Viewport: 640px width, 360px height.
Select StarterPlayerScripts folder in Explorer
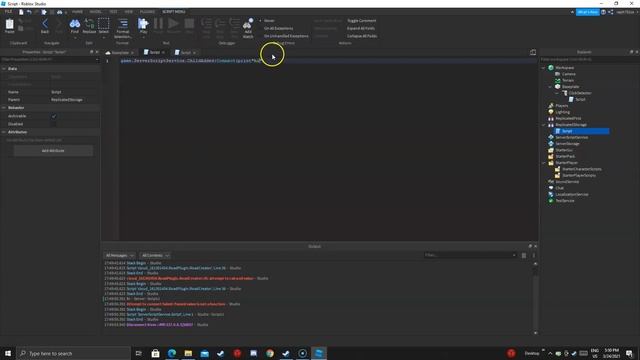578,176
